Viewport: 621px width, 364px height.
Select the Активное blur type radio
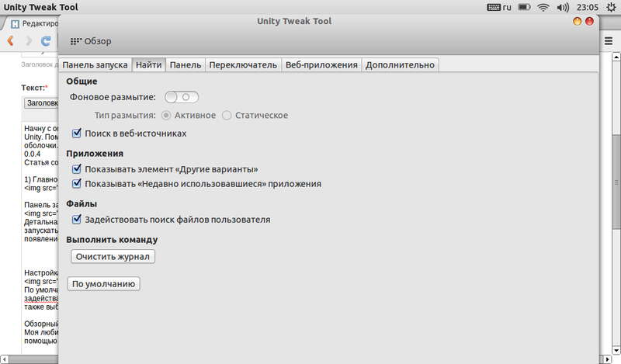167,115
